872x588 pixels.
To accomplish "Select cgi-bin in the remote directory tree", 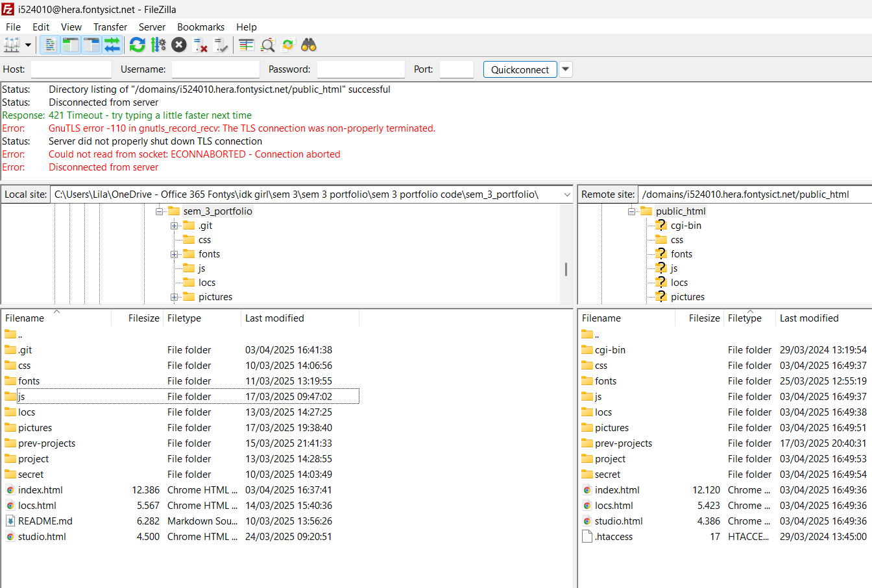I will pyautogui.click(x=686, y=226).
